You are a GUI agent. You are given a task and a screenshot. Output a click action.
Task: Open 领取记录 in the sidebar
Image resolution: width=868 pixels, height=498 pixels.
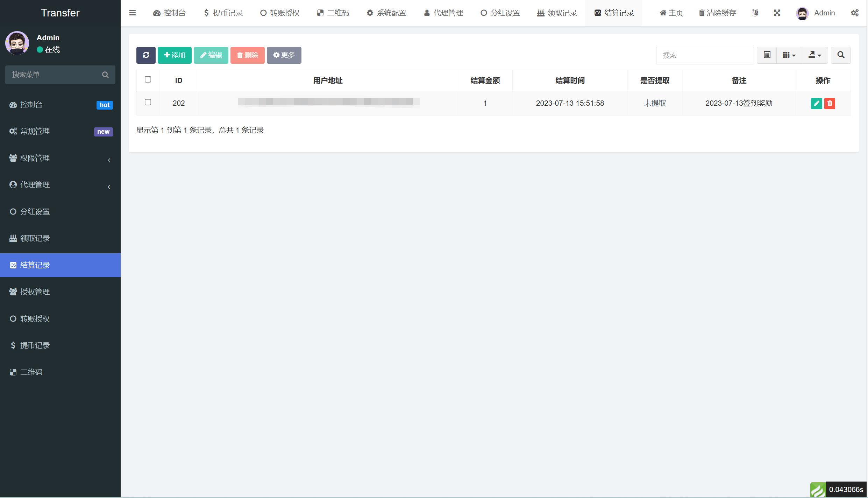(60, 238)
